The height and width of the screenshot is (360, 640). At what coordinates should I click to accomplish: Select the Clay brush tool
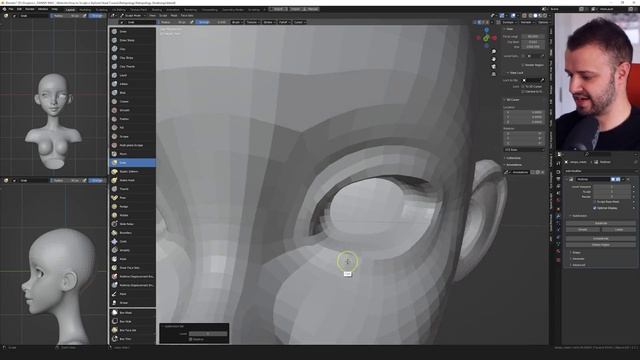pos(132,49)
